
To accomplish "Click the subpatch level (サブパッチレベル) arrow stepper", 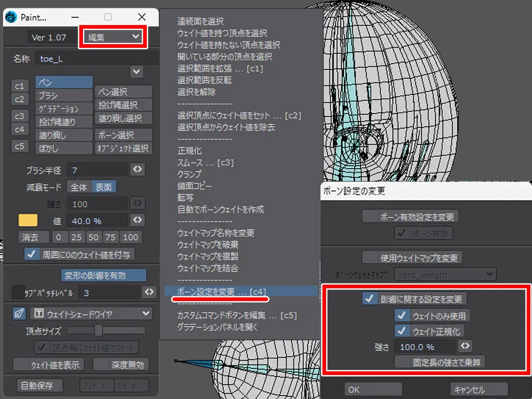I will 149,292.
